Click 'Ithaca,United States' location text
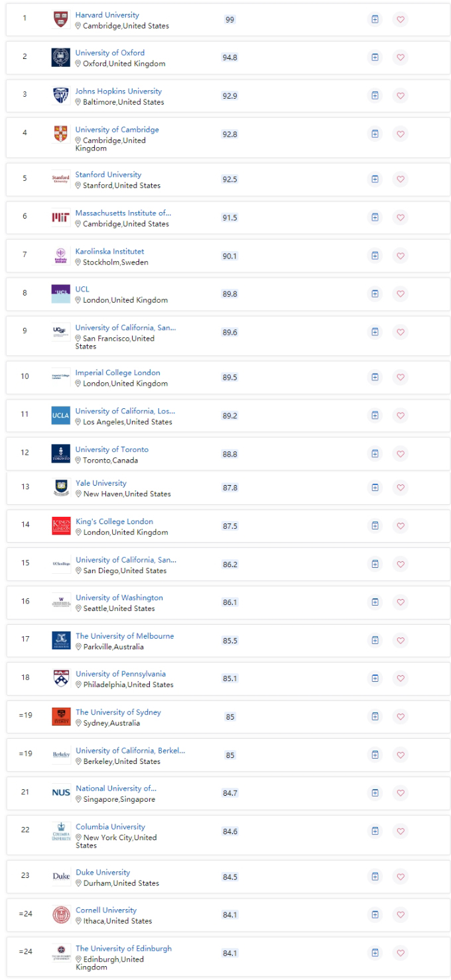The height and width of the screenshot is (980, 451). pyautogui.click(x=117, y=922)
